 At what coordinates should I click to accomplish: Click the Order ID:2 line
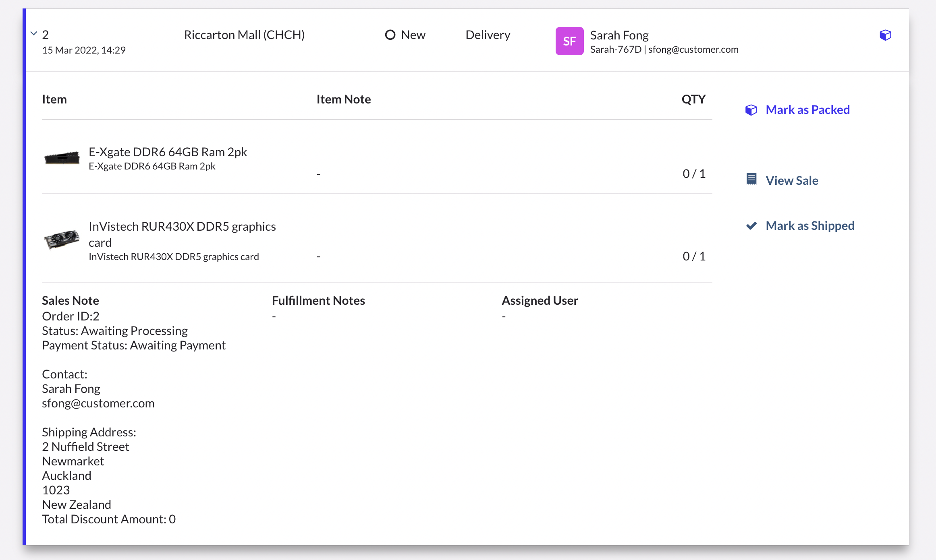(x=71, y=316)
